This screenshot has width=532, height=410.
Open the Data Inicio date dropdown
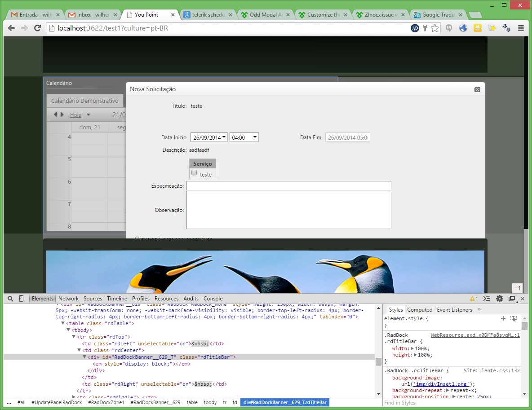click(224, 137)
